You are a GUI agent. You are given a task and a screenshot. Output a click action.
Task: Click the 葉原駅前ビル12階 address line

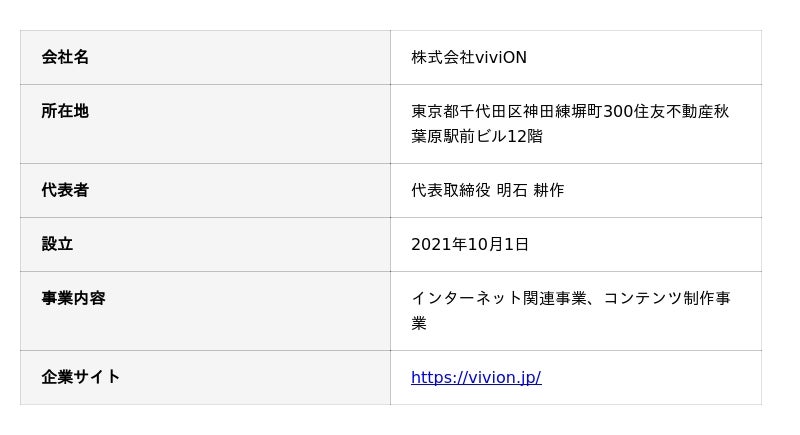(476, 136)
